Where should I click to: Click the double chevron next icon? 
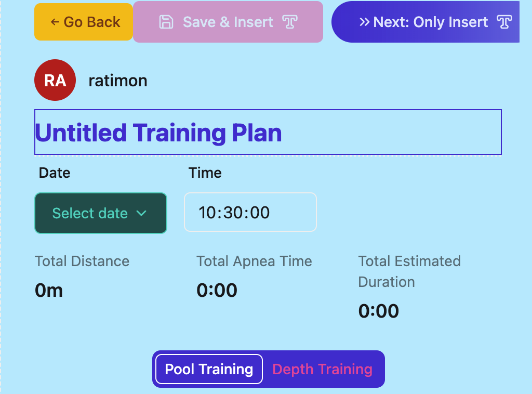365,22
